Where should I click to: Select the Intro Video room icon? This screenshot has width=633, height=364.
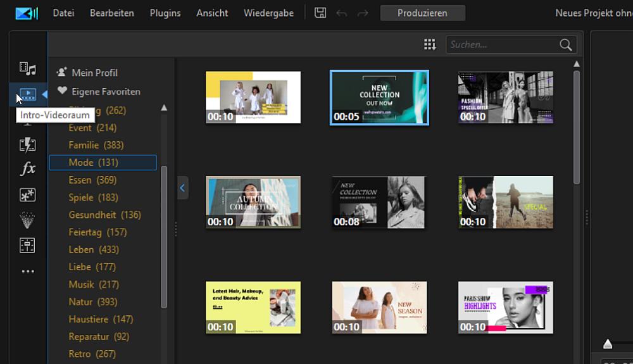(x=28, y=95)
